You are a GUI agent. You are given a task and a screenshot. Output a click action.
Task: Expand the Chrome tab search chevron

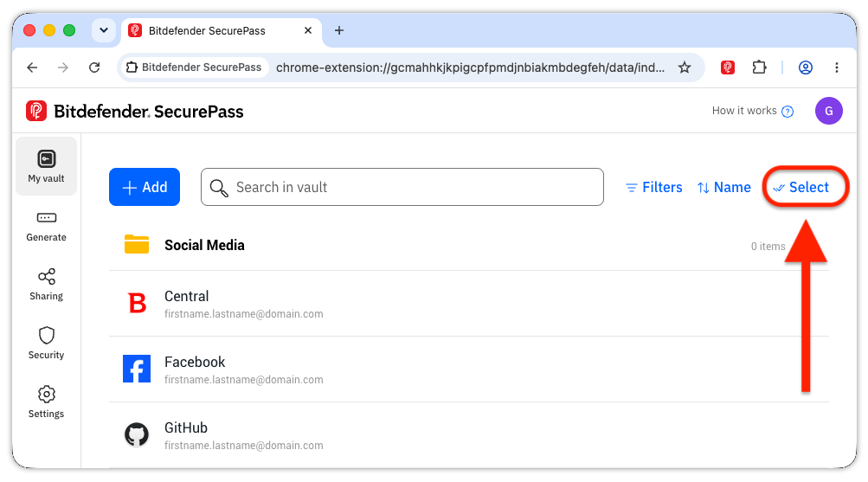(104, 30)
